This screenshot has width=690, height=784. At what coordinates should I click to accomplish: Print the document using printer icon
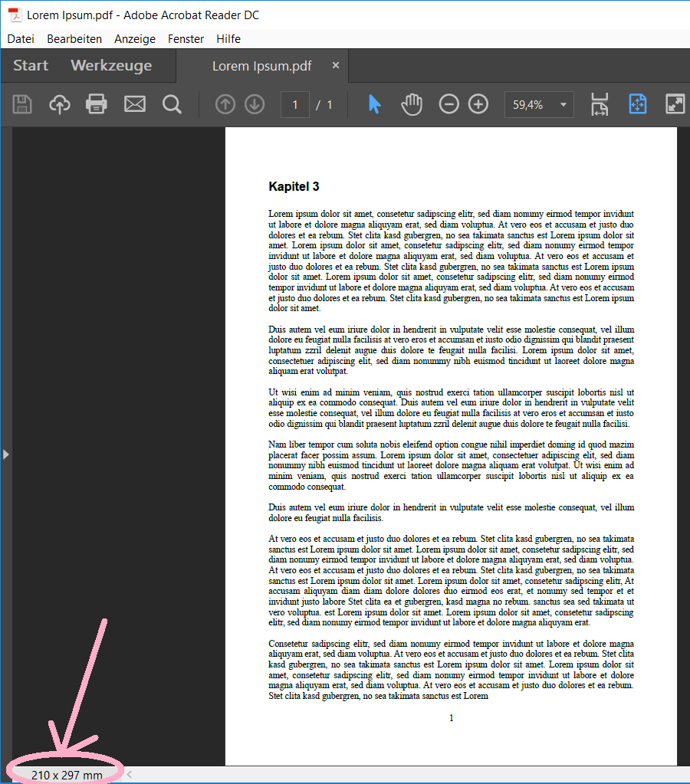[97, 104]
